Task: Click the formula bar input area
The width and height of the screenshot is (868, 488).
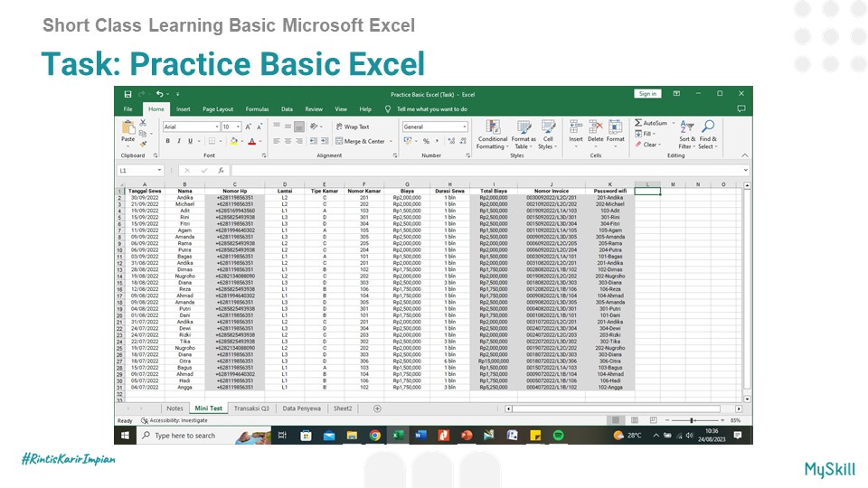Action: pyautogui.click(x=487, y=171)
